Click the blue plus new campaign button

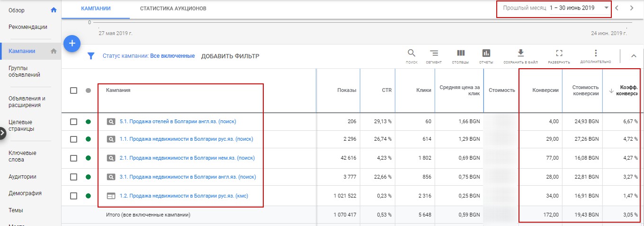click(72, 43)
